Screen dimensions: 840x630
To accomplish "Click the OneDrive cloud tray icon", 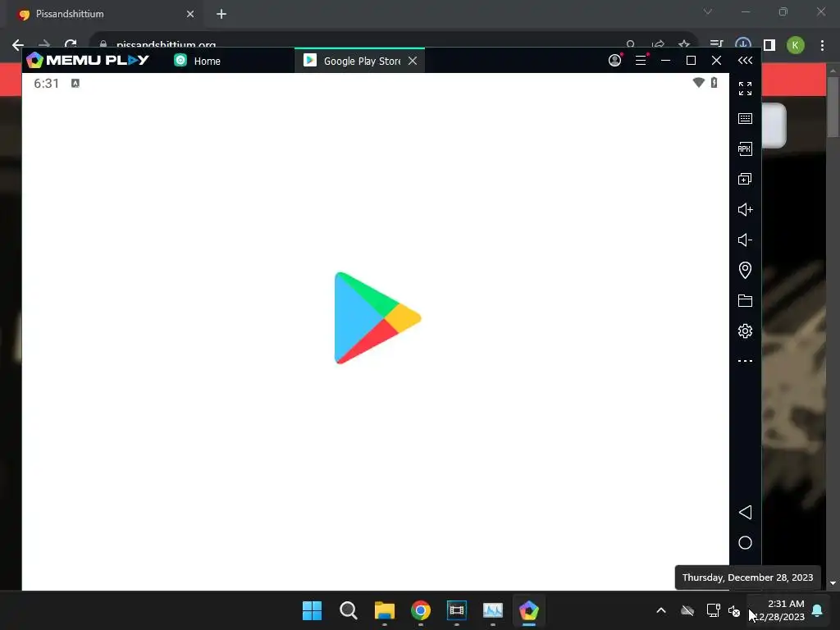I will pos(687,610).
